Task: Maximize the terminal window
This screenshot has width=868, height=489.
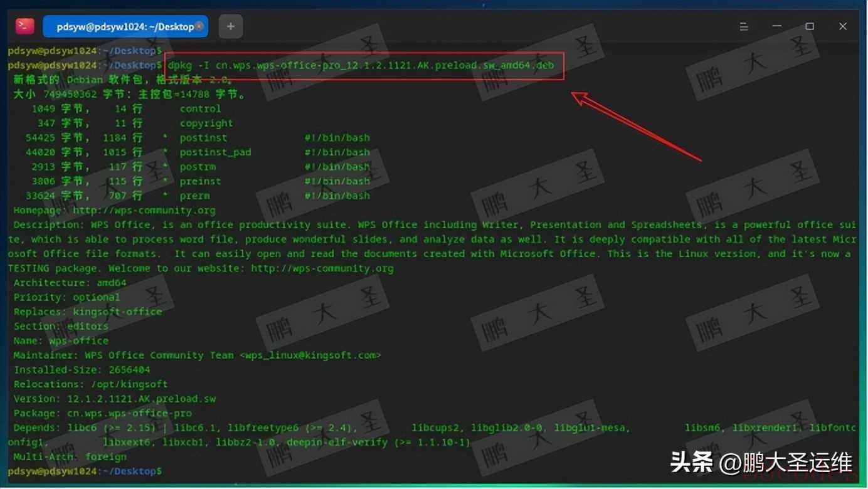Action: coord(810,26)
